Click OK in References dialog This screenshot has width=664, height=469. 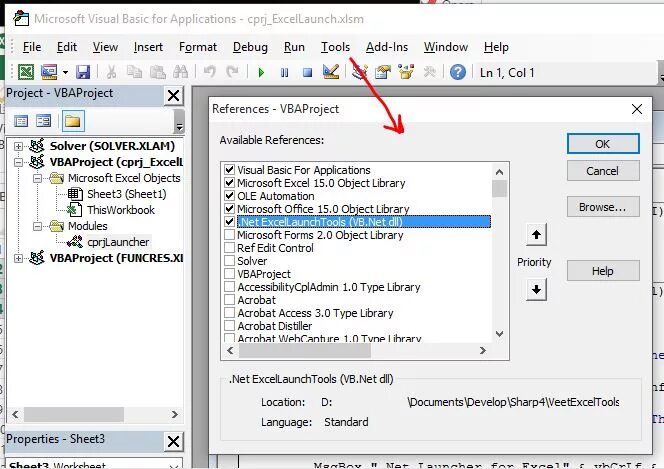click(603, 144)
